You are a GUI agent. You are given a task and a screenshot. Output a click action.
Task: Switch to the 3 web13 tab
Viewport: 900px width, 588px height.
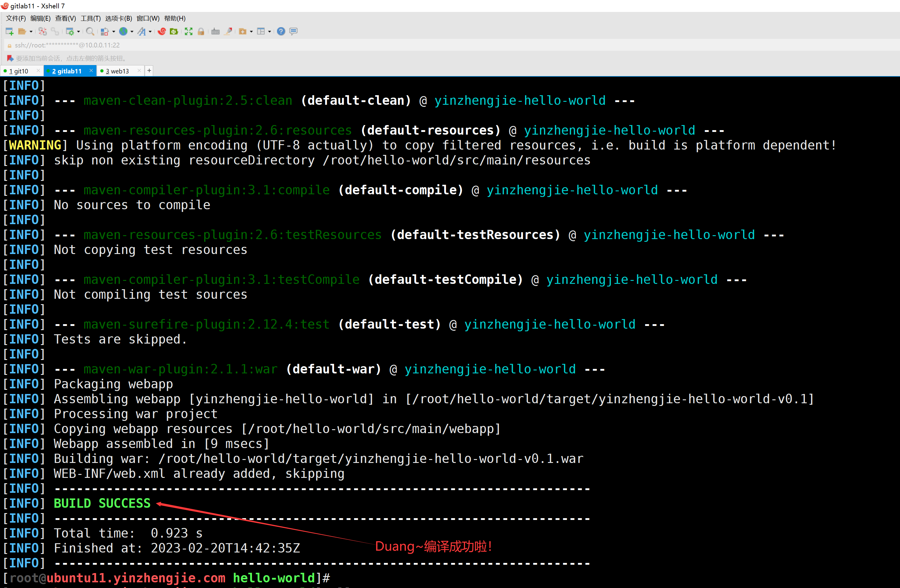[x=118, y=71]
